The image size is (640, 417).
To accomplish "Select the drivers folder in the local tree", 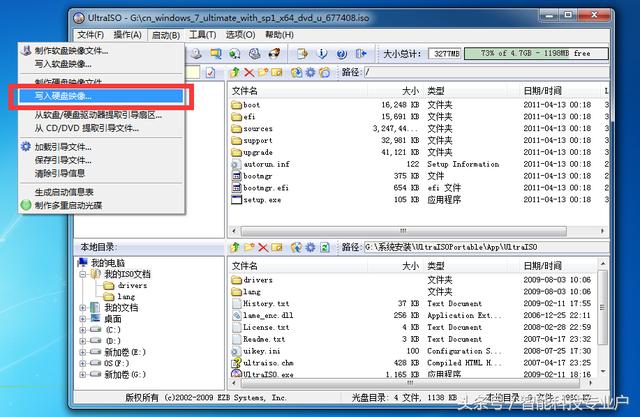I will click(x=132, y=285).
